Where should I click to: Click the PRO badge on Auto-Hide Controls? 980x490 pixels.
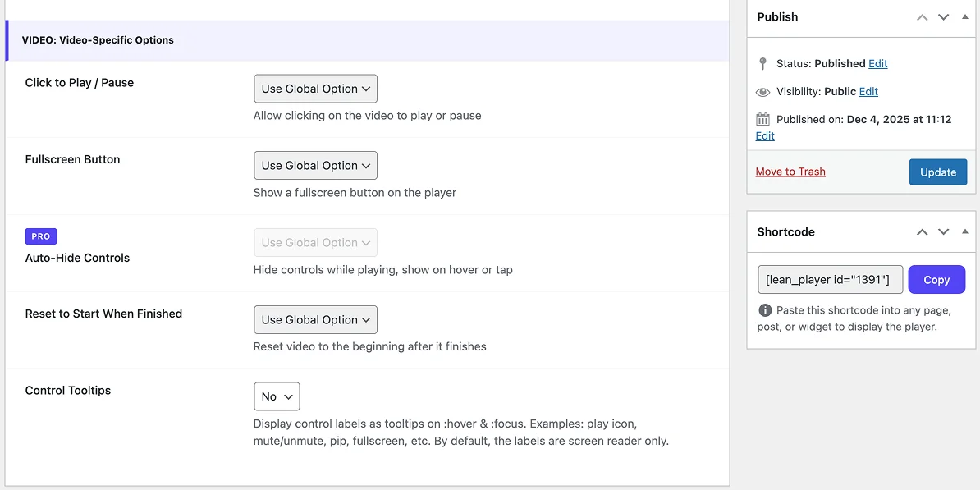pos(41,236)
